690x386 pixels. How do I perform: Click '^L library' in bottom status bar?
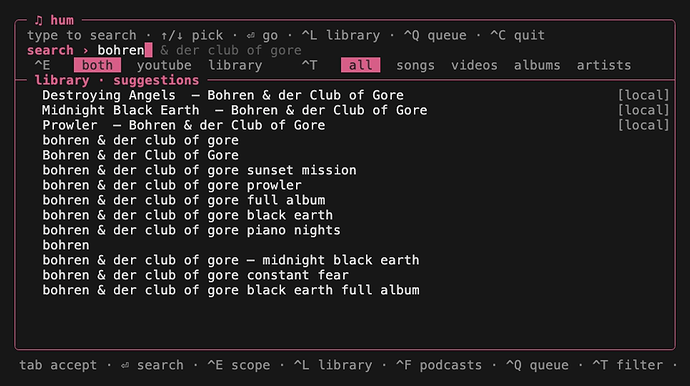(x=333, y=365)
